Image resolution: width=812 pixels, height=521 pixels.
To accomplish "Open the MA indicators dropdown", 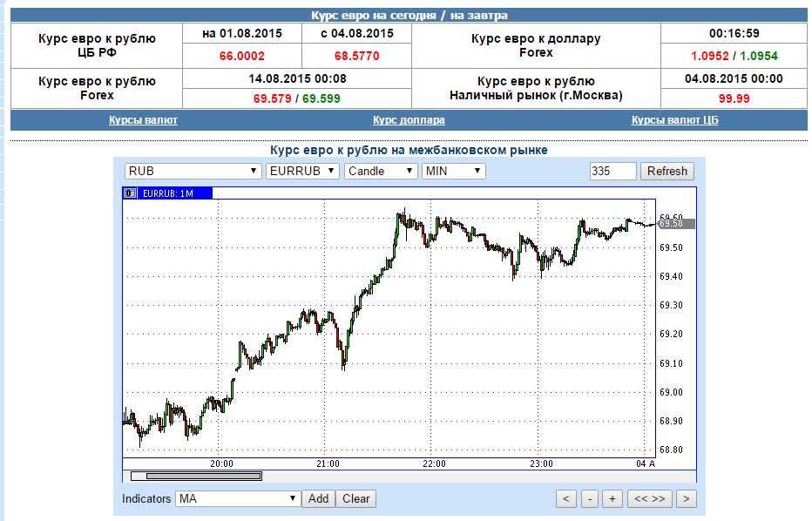I will (238, 498).
